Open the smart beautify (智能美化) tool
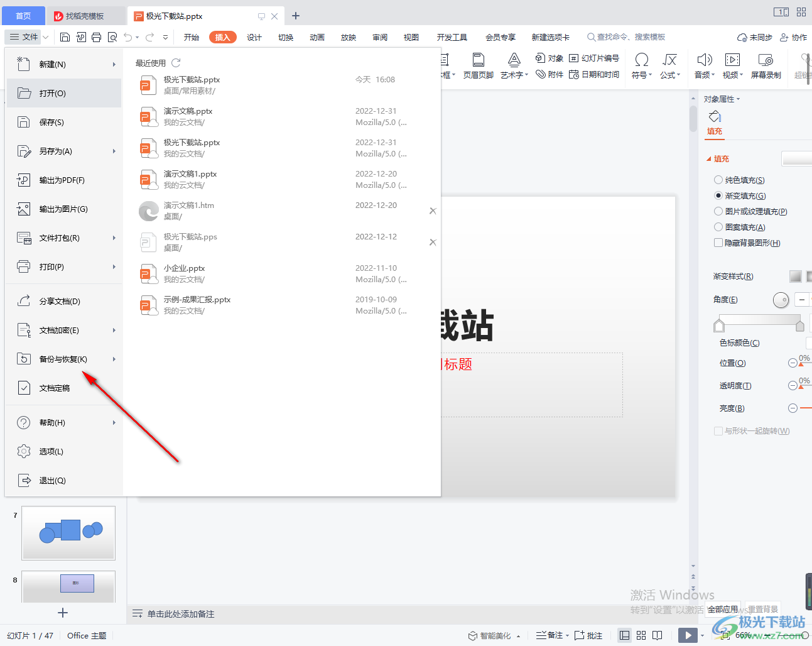The height and width of the screenshot is (646, 812). [x=495, y=636]
